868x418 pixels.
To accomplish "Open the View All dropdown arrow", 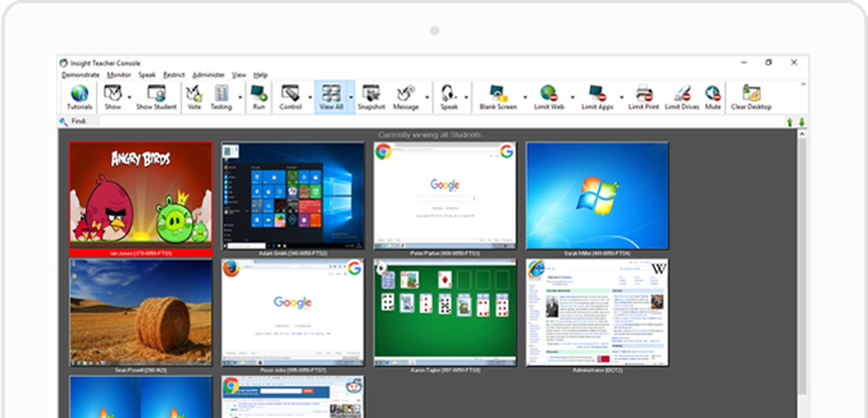I will pyautogui.click(x=351, y=97).
